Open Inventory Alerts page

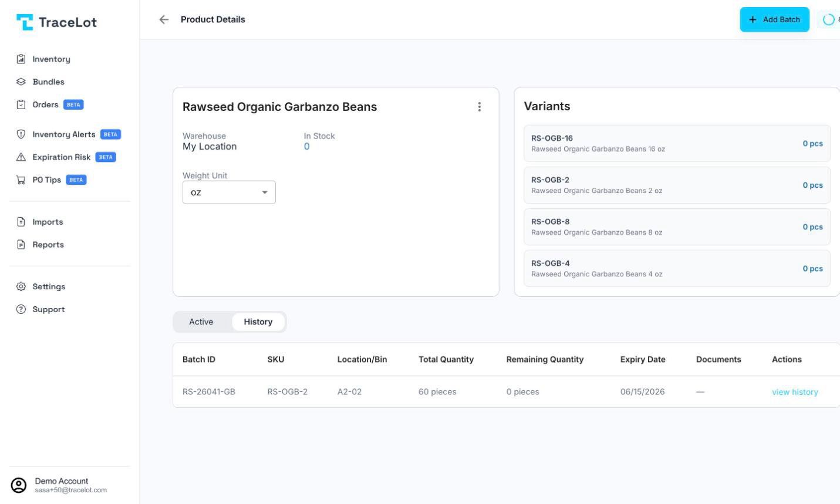(x=63, y=134)
